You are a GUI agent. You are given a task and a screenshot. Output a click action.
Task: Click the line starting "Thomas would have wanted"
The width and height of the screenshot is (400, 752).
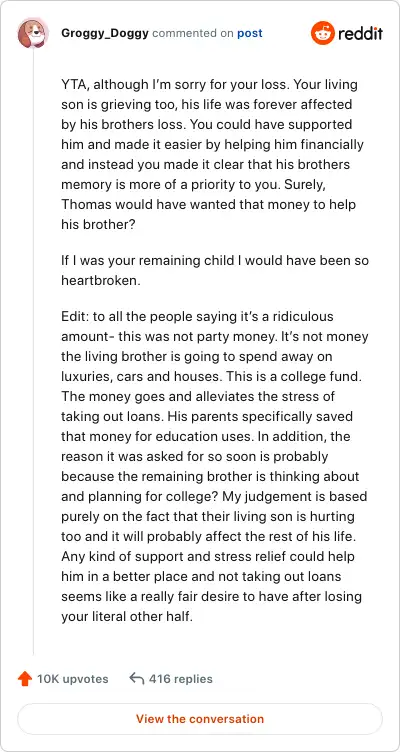coord(209,204)
